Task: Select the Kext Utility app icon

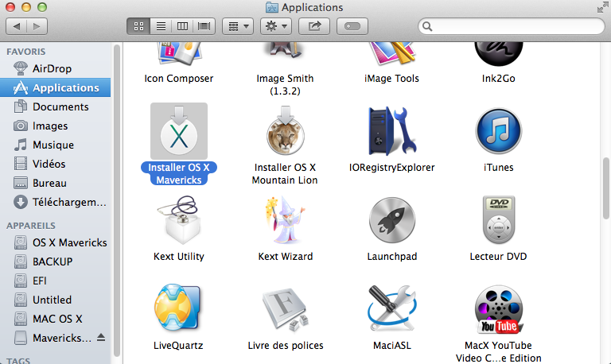Action: 179,220
